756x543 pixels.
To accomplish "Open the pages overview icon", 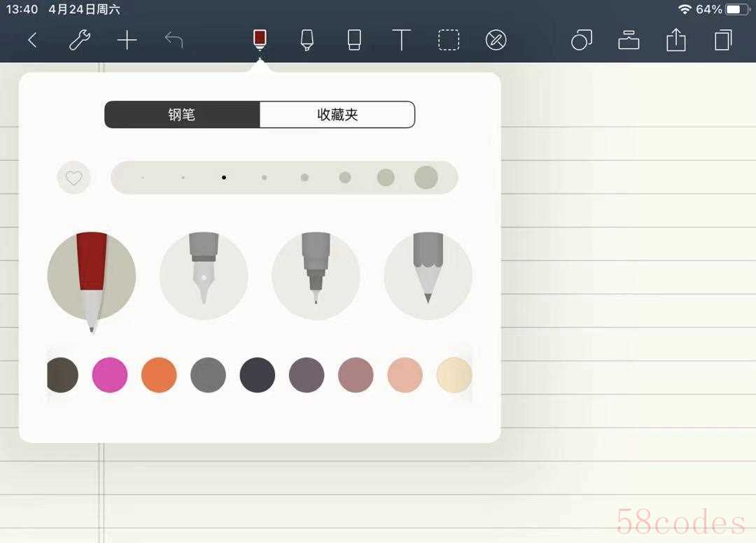I will tap(722, 40).
